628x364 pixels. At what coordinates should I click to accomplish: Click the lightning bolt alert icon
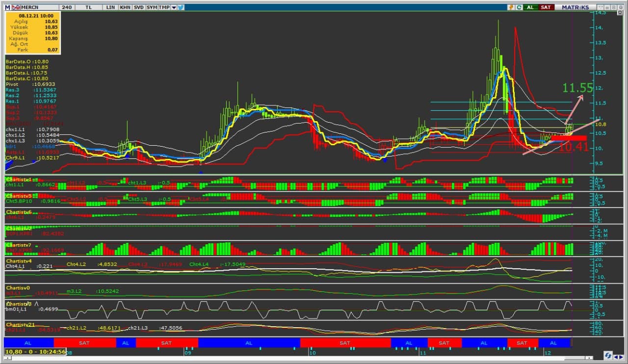[511, 7]
